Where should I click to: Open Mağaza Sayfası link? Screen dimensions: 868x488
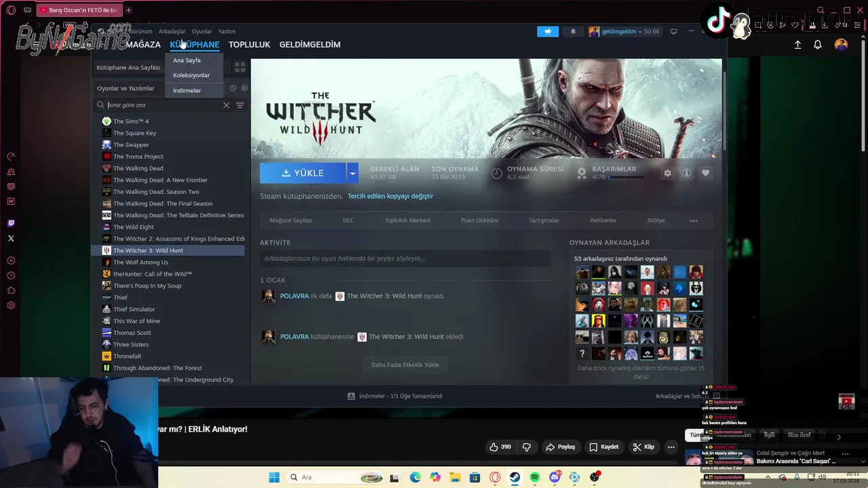tap(291, 220)
